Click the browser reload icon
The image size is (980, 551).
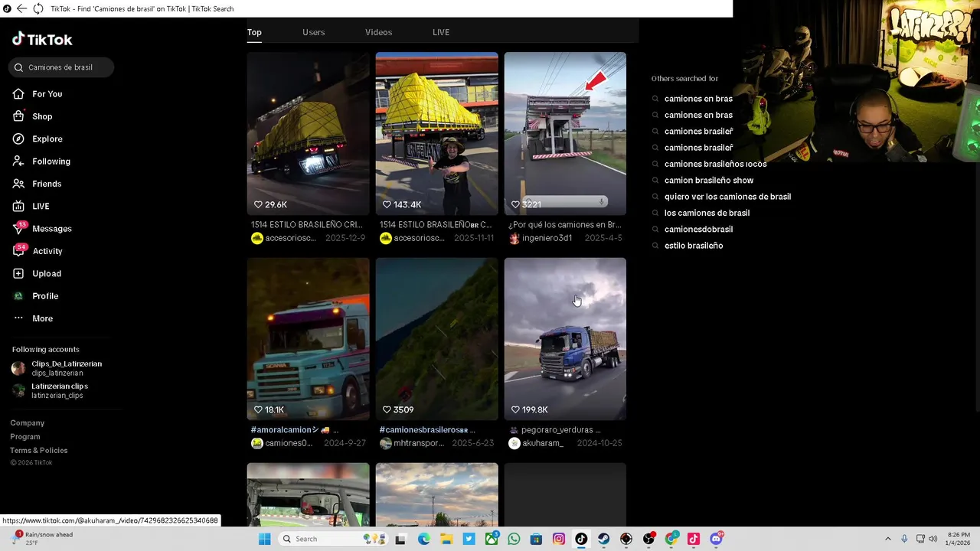(x=38, y=8)
